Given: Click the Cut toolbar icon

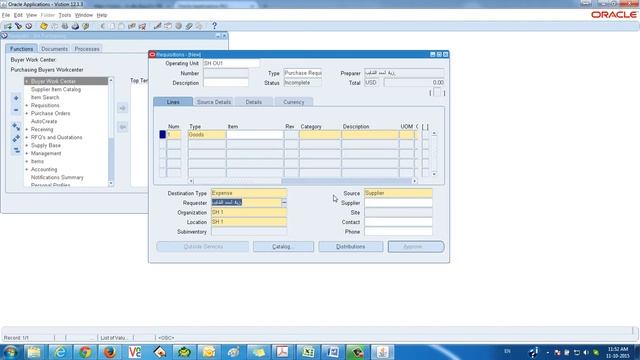Looking at the screenshot, I should pos(102,26).
